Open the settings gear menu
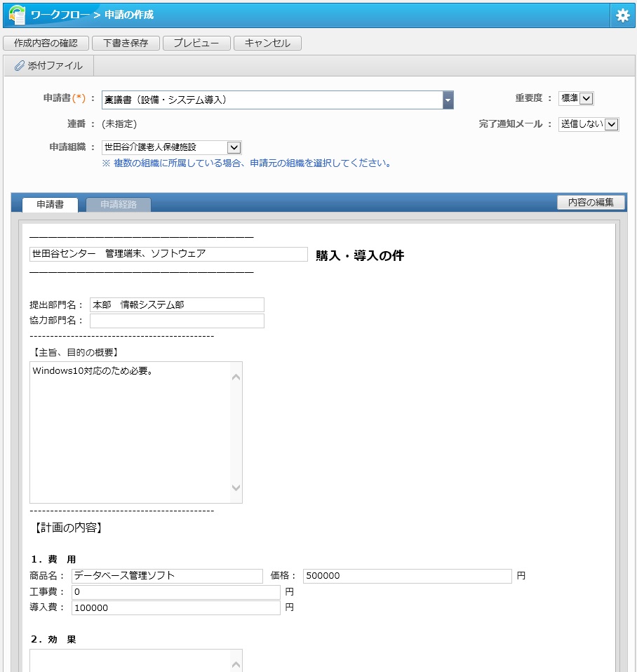 [x=622, y=15]
